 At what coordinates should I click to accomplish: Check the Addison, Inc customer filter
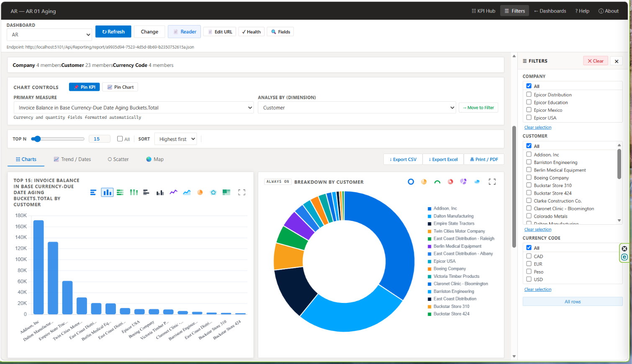coord(529,154)
